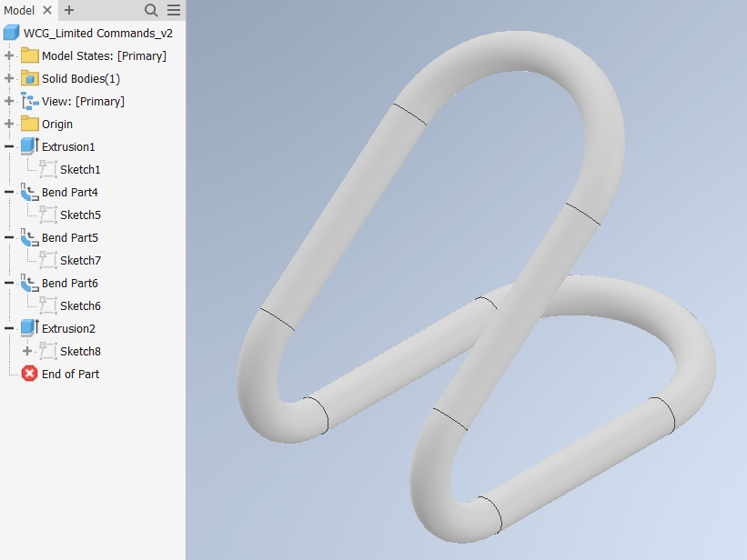Select Extrusion2 label in browser
Image resolution: width=747 pixels, height=560 pixels.
click(x=68, y=328)
